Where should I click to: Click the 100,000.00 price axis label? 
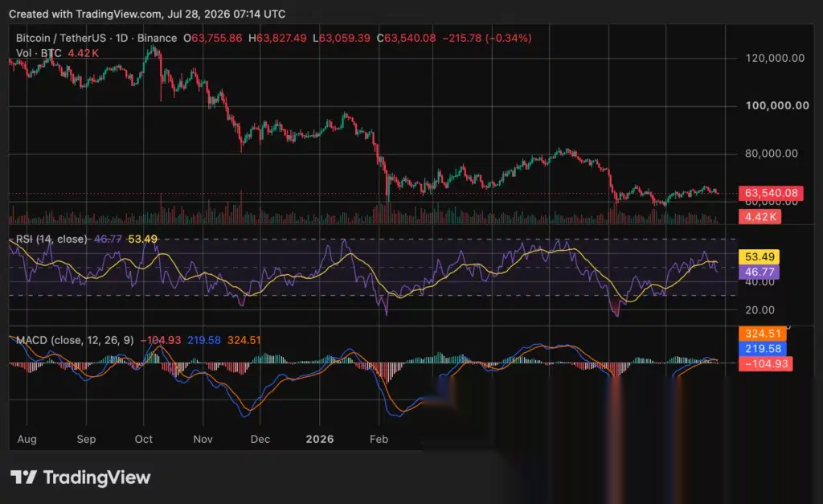click(x=777, y=105)
